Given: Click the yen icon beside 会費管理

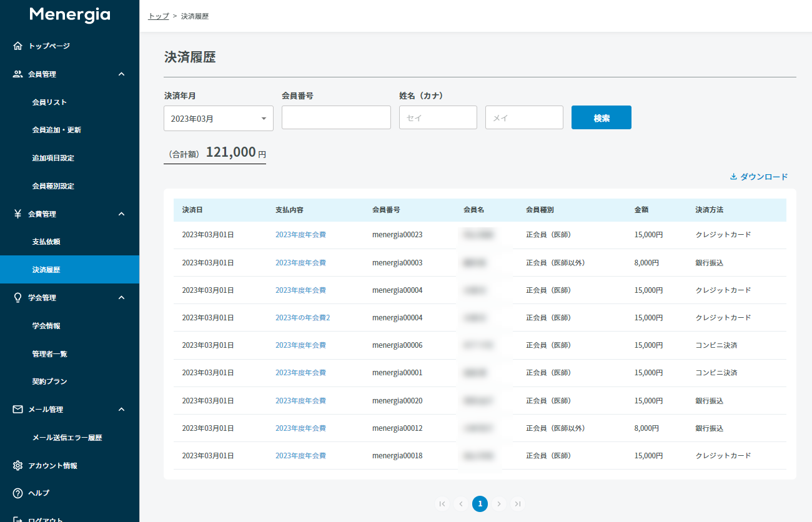Looking at the screenshot, I should click(17, 214).
